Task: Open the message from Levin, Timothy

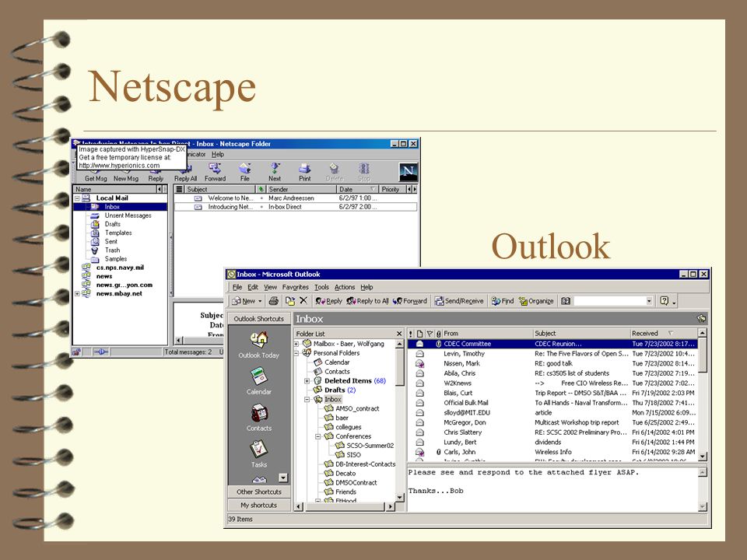Action: click(552, 353)
